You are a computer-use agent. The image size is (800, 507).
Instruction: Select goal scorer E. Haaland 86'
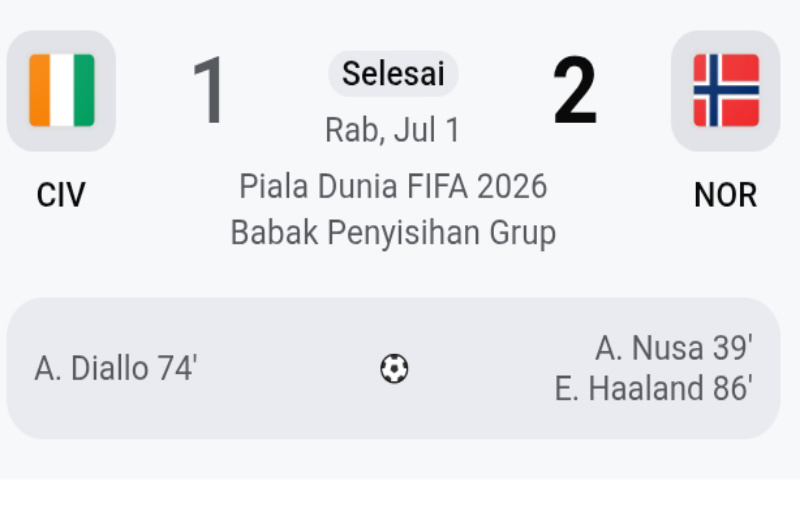(654, 389)
